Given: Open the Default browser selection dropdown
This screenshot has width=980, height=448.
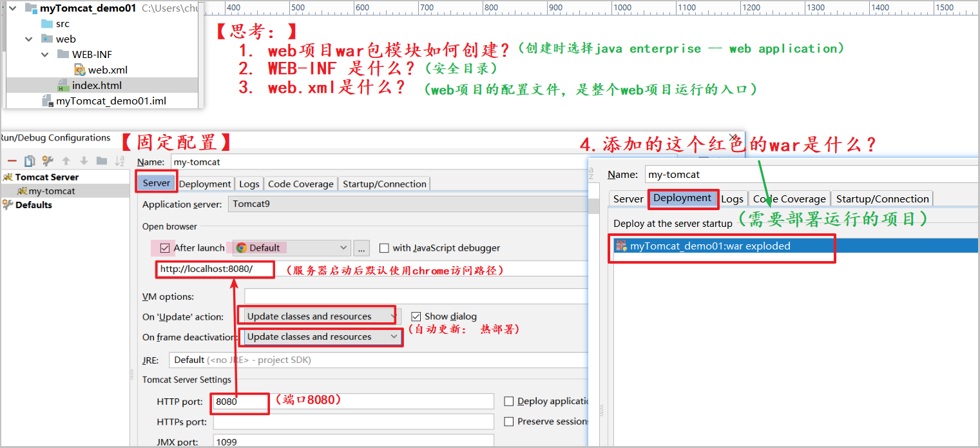Looking at the screenshot, I should click(291, 248).
